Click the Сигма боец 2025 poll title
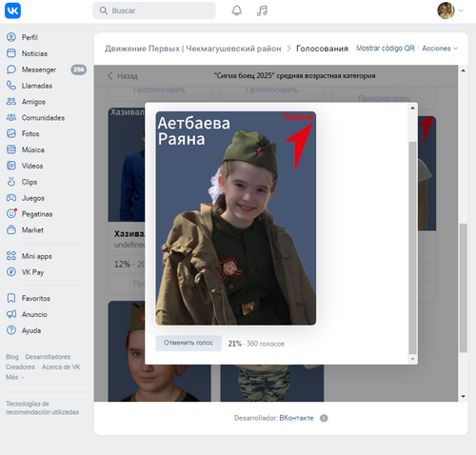The image size is (476, 455). (x=295, y=75)
